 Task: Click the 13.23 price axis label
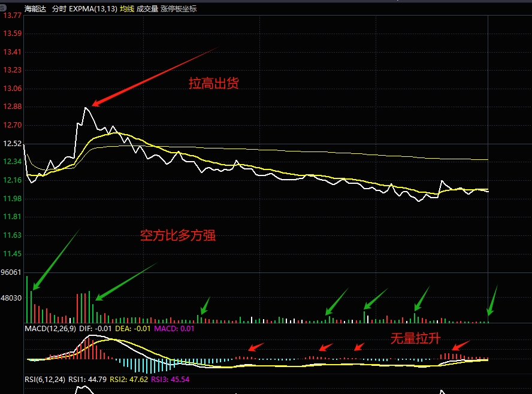point(12,70)
